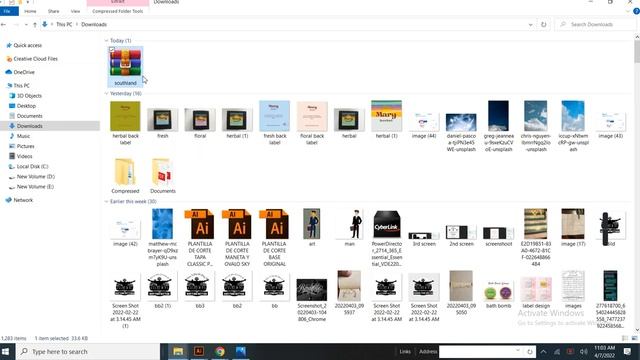The image size is (640, 360).
Task: Open the Windows Start menu
Action: [x=5, y=351]
